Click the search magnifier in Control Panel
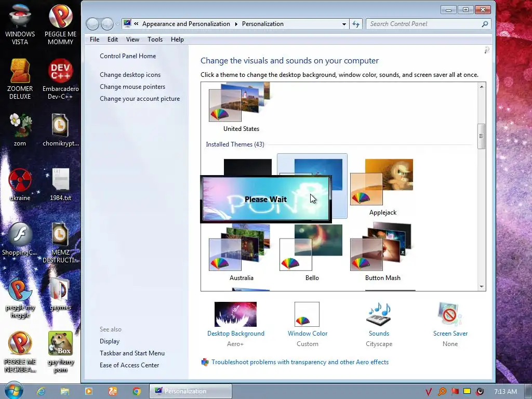Viewport: 532px width, 399px height. point(485,24)
